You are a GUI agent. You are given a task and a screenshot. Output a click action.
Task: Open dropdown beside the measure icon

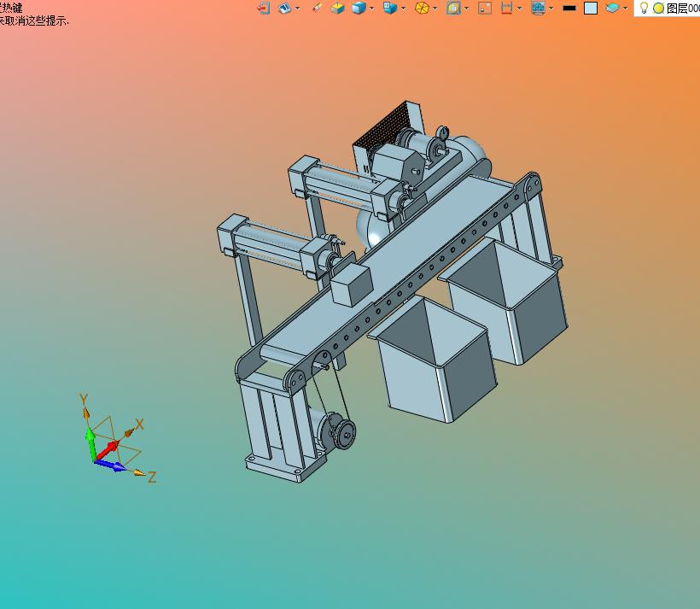tap(519, 8)
